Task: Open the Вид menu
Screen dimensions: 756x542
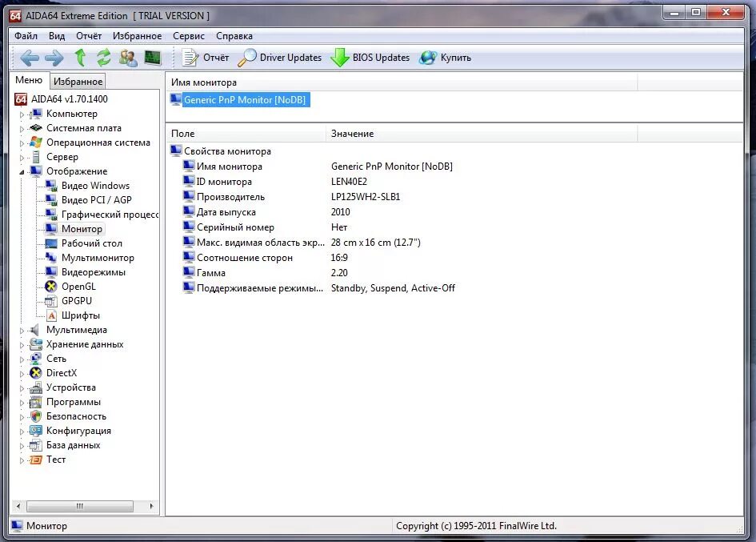Action: (57, 36)
